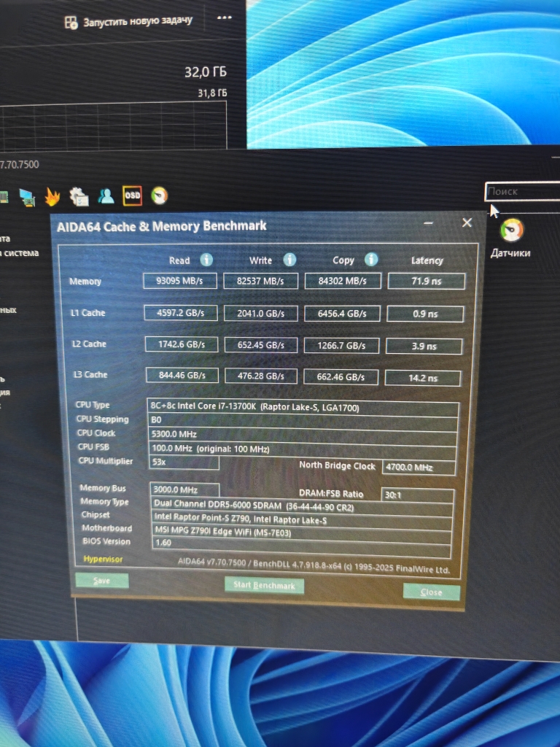
Task: Click L2 Cache Read value 1742.6 GB/s
Action: 182,344
